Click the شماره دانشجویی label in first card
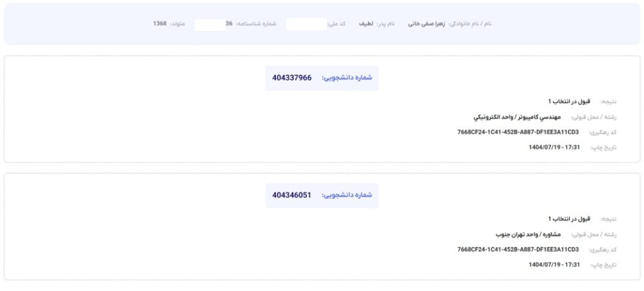 pyautogui.click(x=347, y=77)
